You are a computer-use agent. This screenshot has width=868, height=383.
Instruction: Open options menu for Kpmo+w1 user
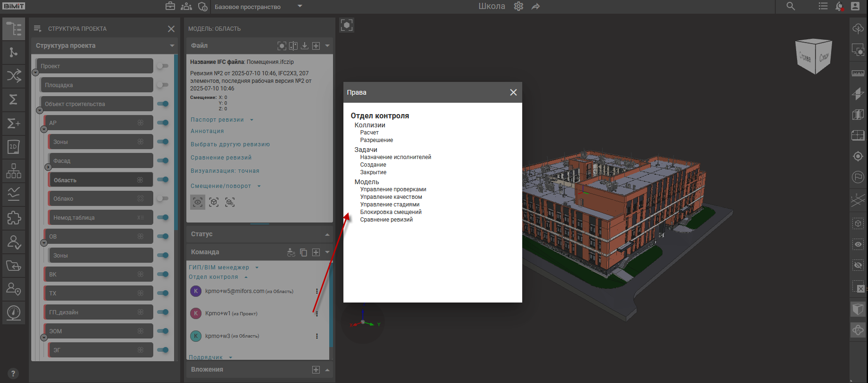coord(317,313)
